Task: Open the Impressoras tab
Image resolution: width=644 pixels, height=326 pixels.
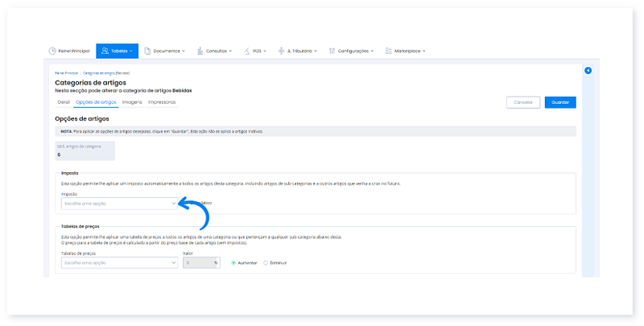Action: tap(162, 102)
